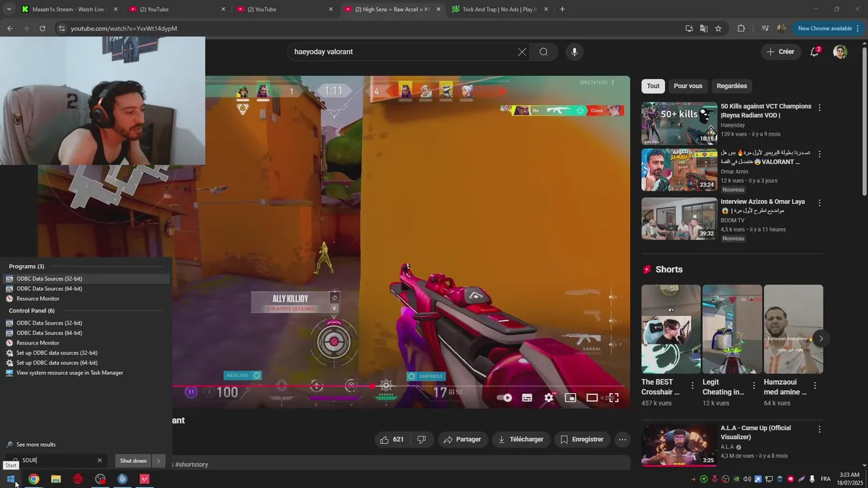Select the Tout filter chip

click(653, 86)
